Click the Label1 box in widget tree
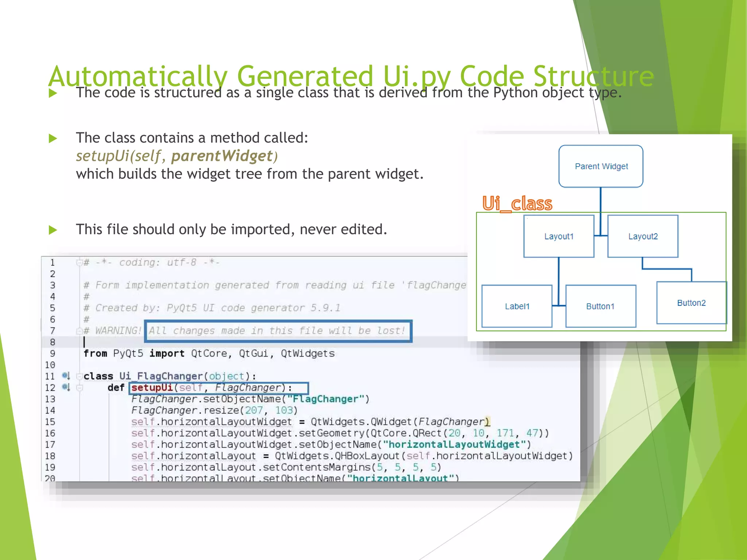The width and height of the screenshot is (747, 560). [x=517, y=306]
